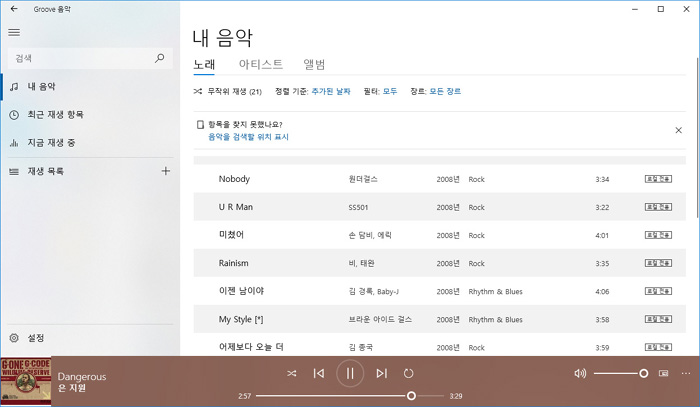Open 재생 목록 in sidebar
This screenshot has width=700, height=407.
click(x=46, y=171)
